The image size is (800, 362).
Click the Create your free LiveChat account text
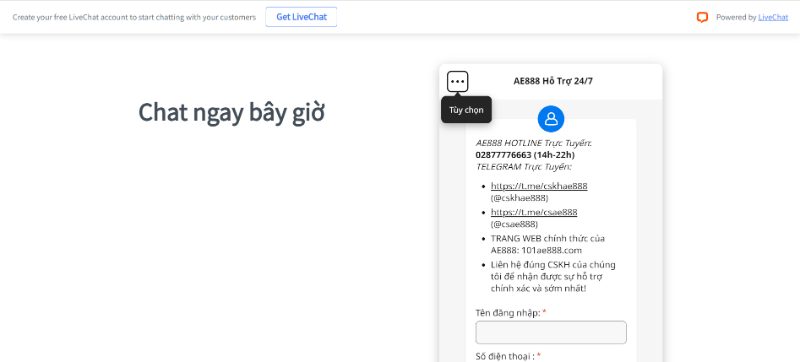click(134, 17)
